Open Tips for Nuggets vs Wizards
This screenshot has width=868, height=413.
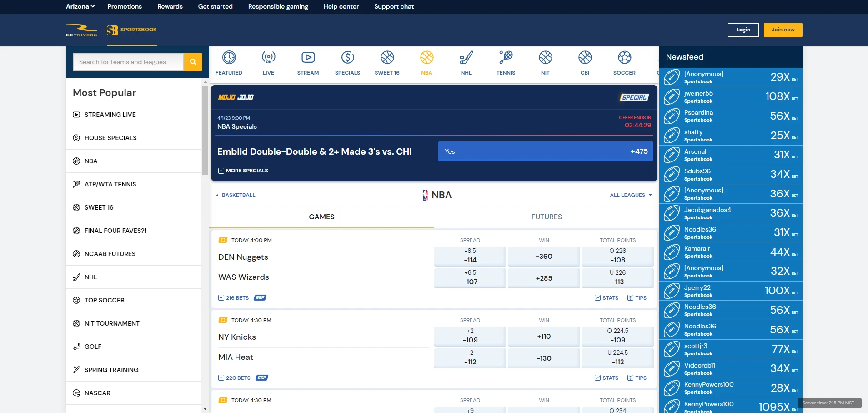pyautogui.click(x=637, y=298)
